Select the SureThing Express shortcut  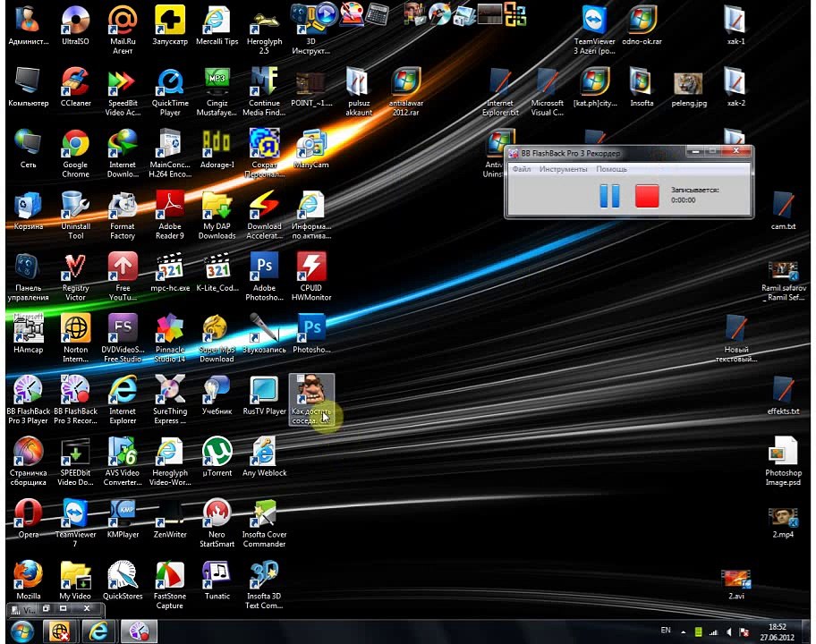click(170, 400)
